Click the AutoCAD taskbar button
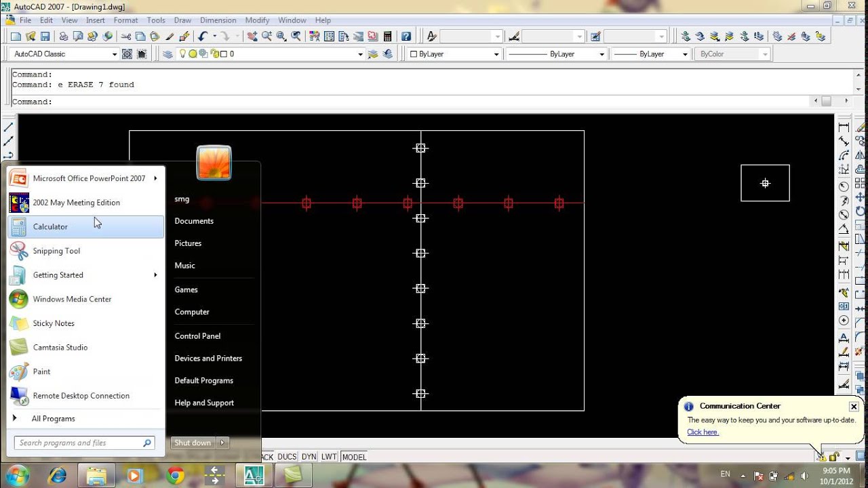868x488 pixels. pos(254,475)
